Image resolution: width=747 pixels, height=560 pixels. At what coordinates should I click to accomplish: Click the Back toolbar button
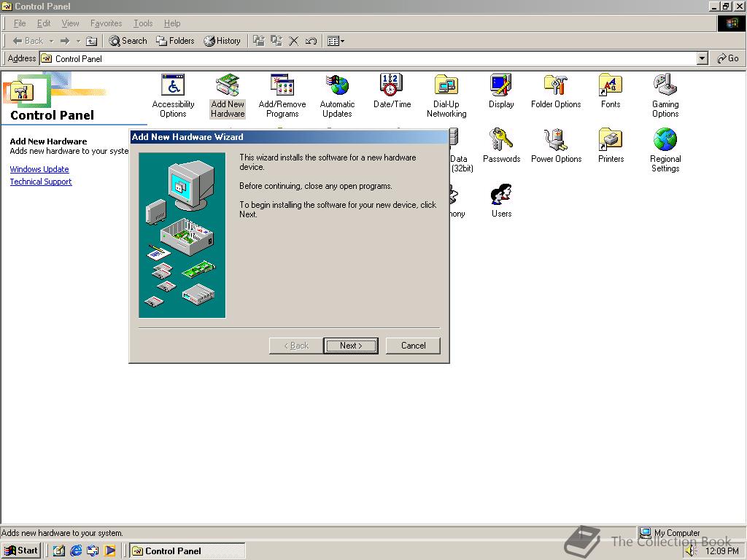pos(28,41)
